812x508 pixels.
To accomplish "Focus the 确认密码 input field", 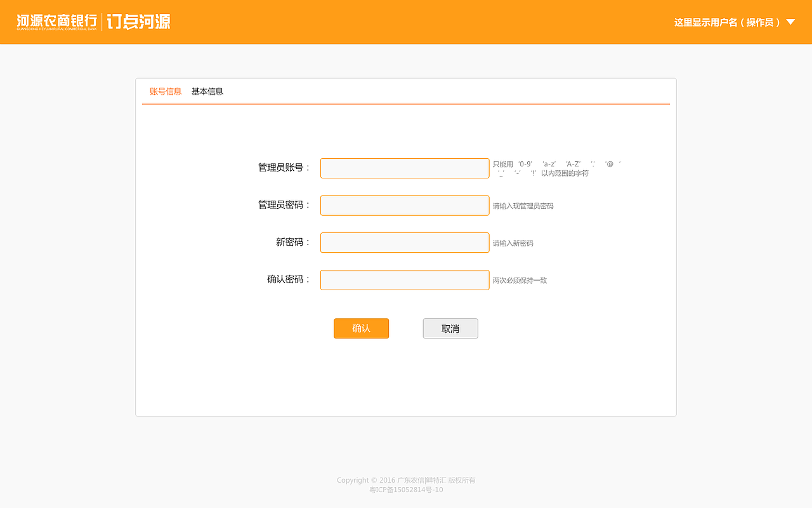I will point(405,280).
